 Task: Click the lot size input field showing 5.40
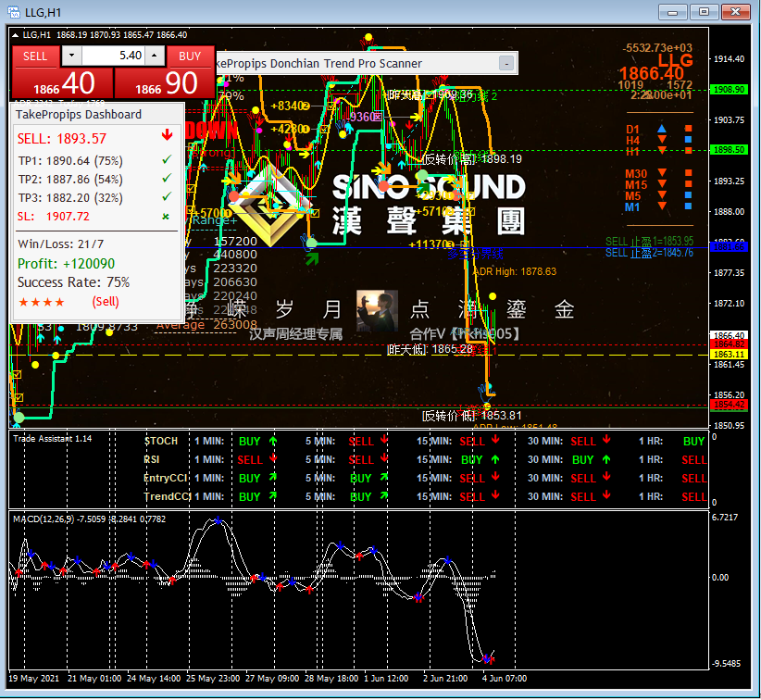(x=113, y=56)
